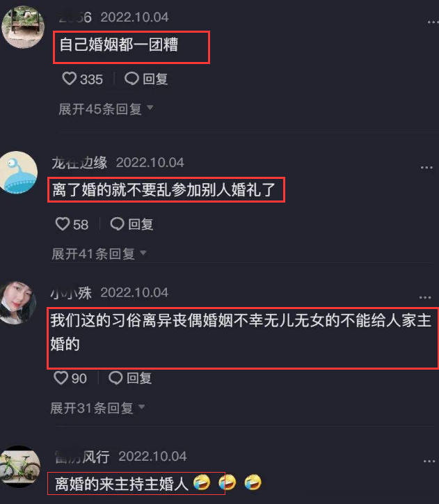This screenshot has height=504, width=439.
Task: Expand 展开31条回复 replies
Action: point(97,408)
